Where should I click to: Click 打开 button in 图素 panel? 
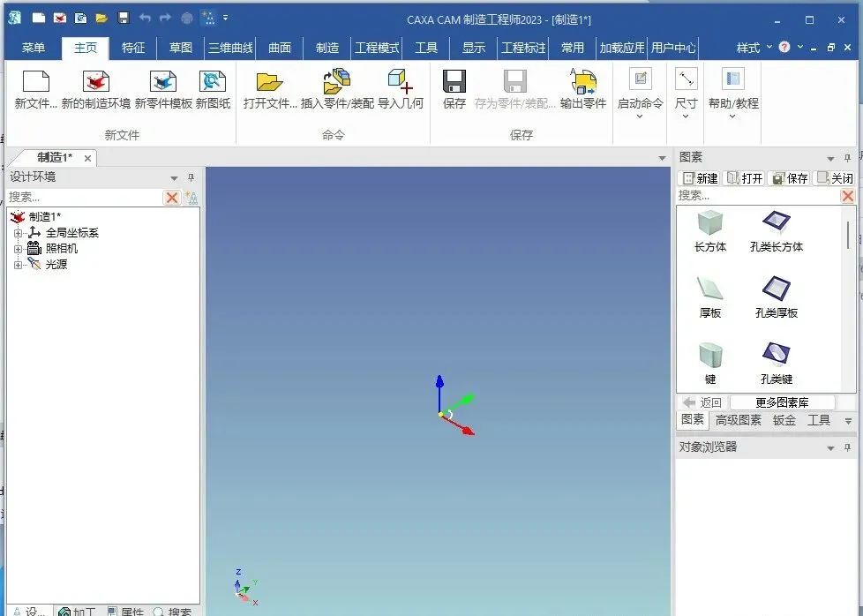pos(745,177)
